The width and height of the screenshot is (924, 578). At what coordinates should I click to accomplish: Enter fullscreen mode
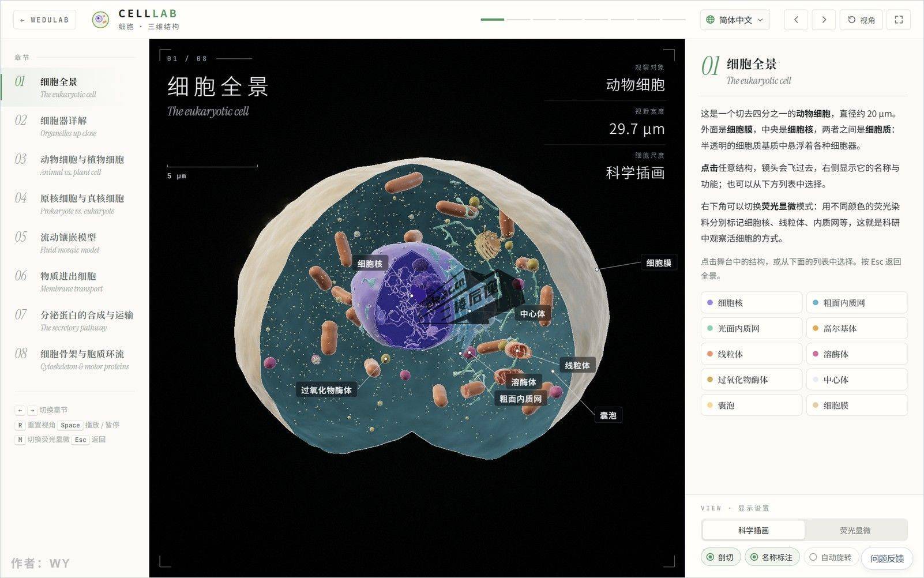[899, 20]
